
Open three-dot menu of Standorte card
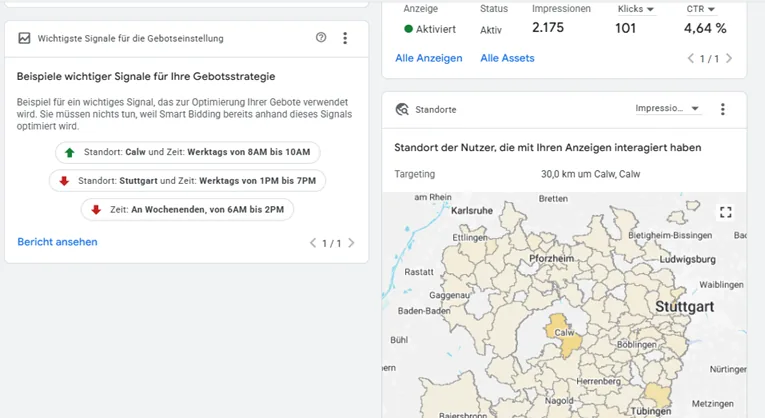coord(723,109)
